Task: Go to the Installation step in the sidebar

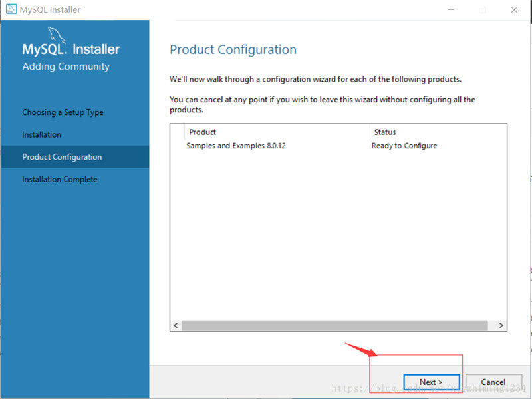Action: click(41, 134)
